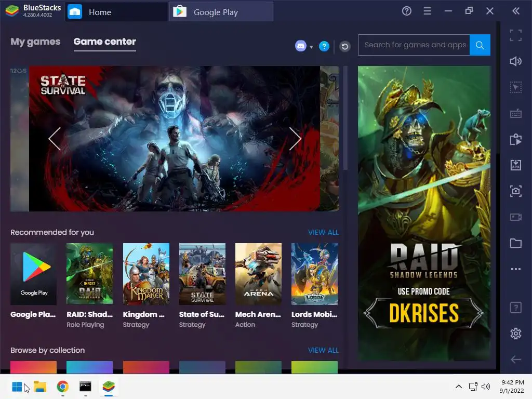532x399 pixels.
Task: Go to previous carousel banner arrow
Action: 55,138
